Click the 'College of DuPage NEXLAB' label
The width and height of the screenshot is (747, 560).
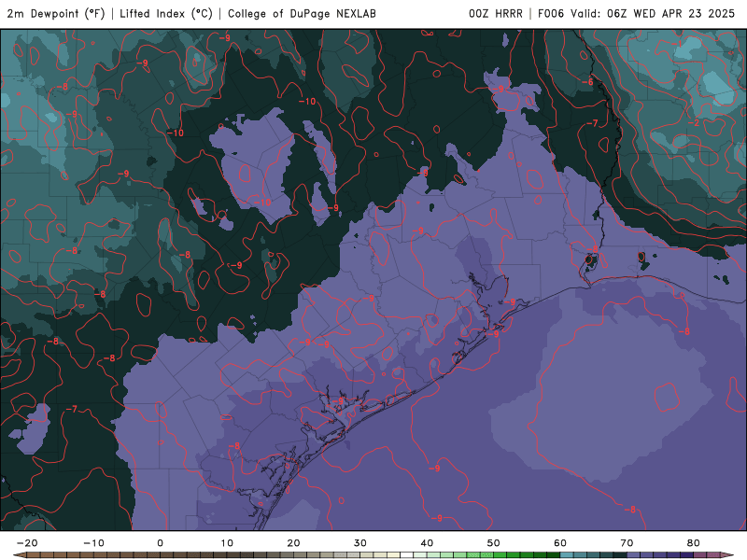tap(302, 14)
